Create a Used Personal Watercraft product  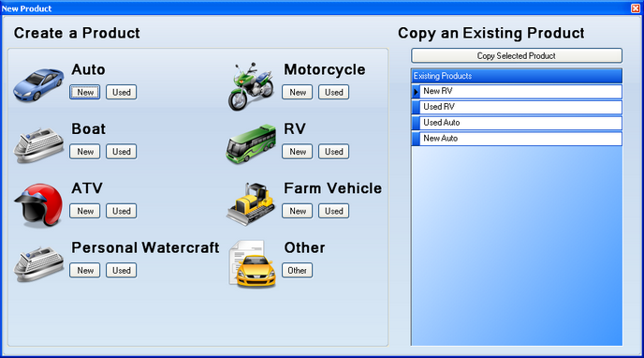point(121,271)
